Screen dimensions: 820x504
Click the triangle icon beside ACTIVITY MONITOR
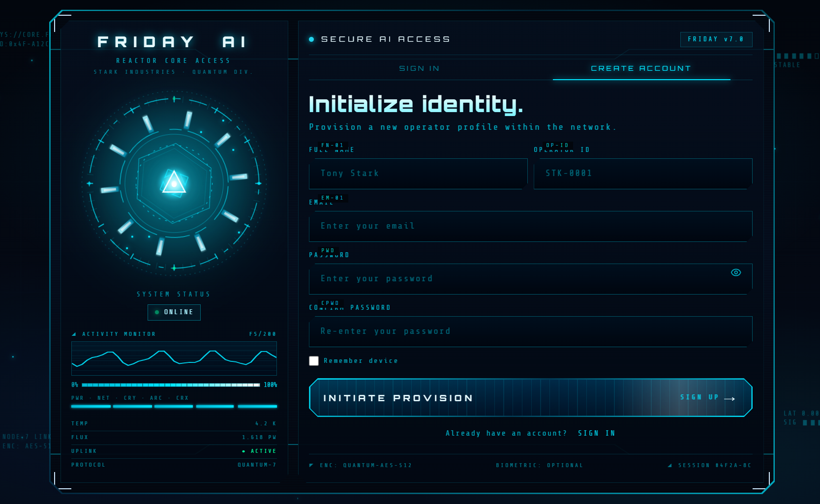point(74,334)
